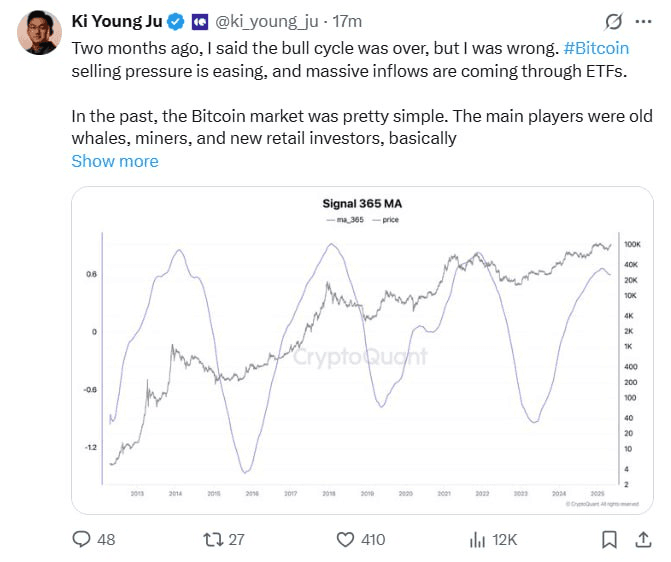This screenshot has width=671, height=562.
Task: Open the 17m timestamp permalink
Action: [x=347, y=21]
